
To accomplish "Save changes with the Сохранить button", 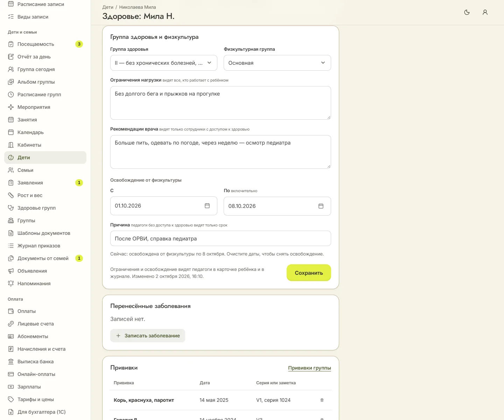I will coord(309,273).
